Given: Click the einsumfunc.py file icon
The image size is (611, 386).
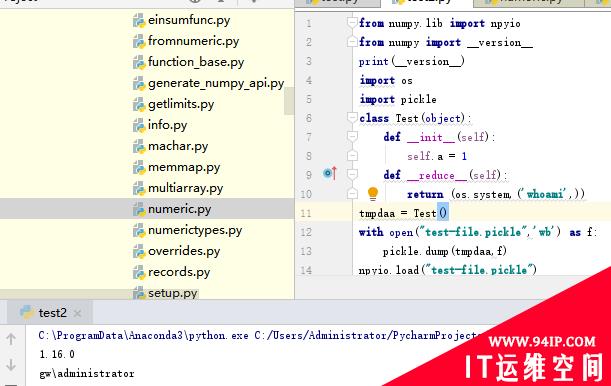Looking at the screenshot, I should pyautogui.click(x=139, y=20).
